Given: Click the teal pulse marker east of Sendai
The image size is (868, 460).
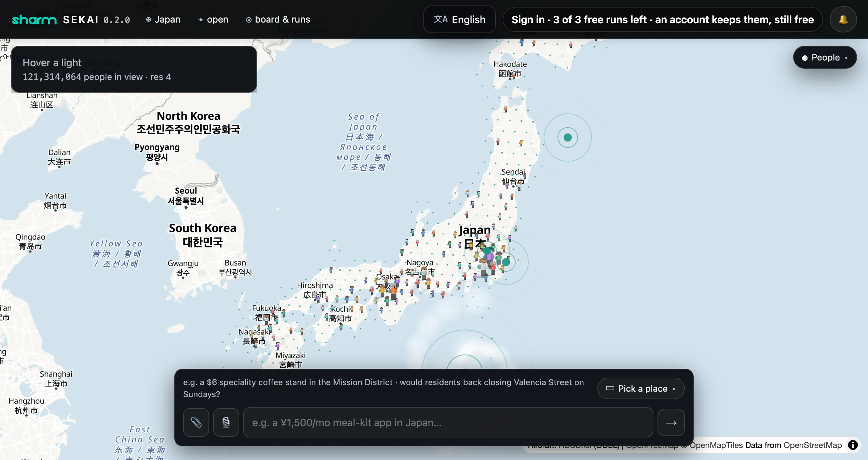Looking at the screenshot, I should [x=568, y=137].
